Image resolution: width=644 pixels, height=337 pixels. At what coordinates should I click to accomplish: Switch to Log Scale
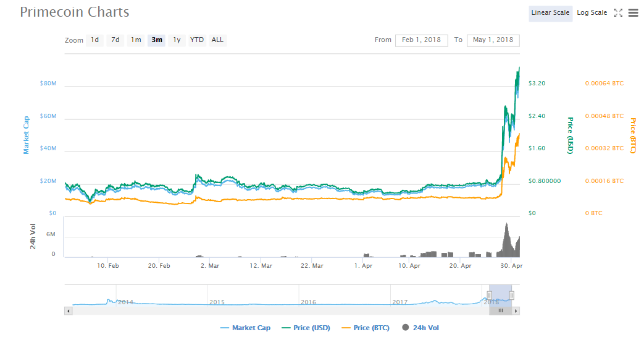[592, 13]
